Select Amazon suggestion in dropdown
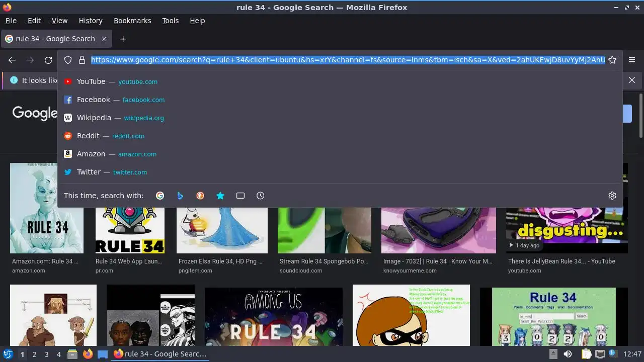Image resolution: width=644 pixels, height=362 pixels. [340, 154]
